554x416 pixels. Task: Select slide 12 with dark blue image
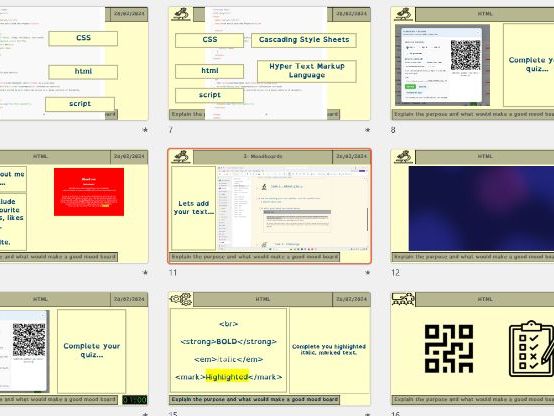[x=472, y=206]
